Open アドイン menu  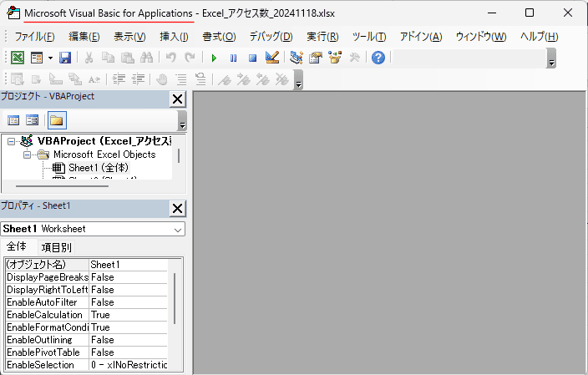coord(421,37)
